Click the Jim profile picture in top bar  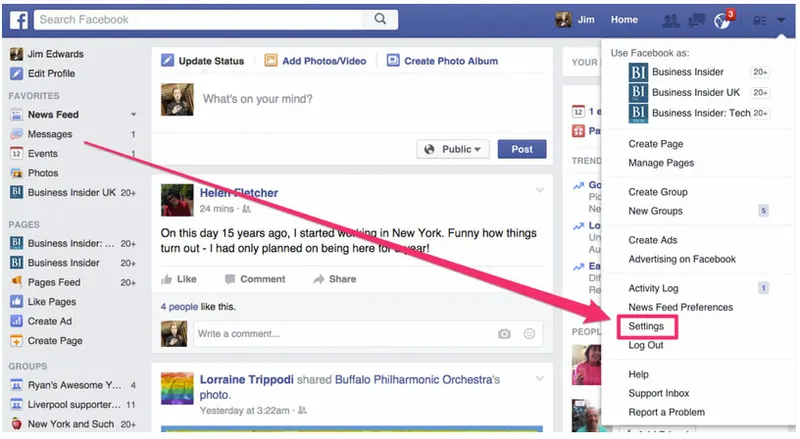(x=563, y=19)
